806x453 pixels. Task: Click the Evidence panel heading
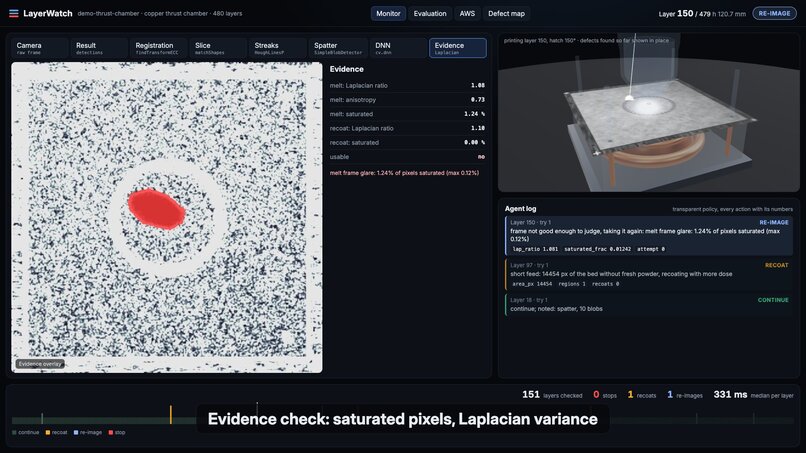point(346,69)
